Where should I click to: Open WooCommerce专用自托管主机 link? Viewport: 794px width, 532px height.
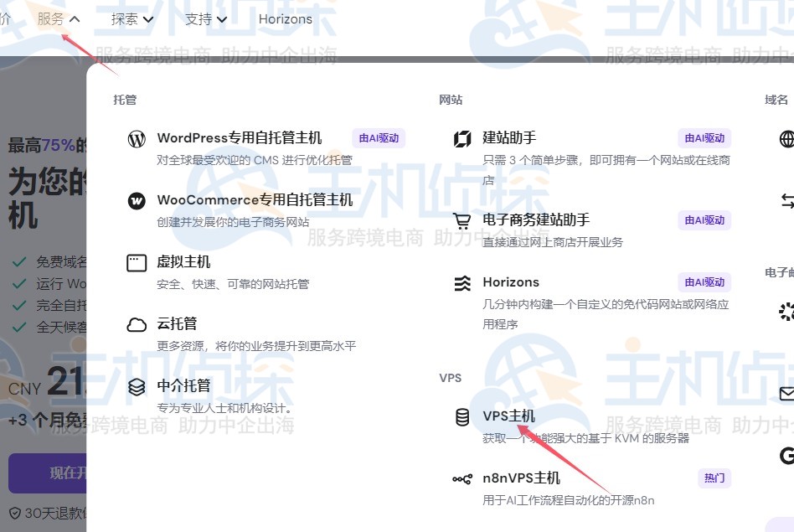click(x=255, y=200)
